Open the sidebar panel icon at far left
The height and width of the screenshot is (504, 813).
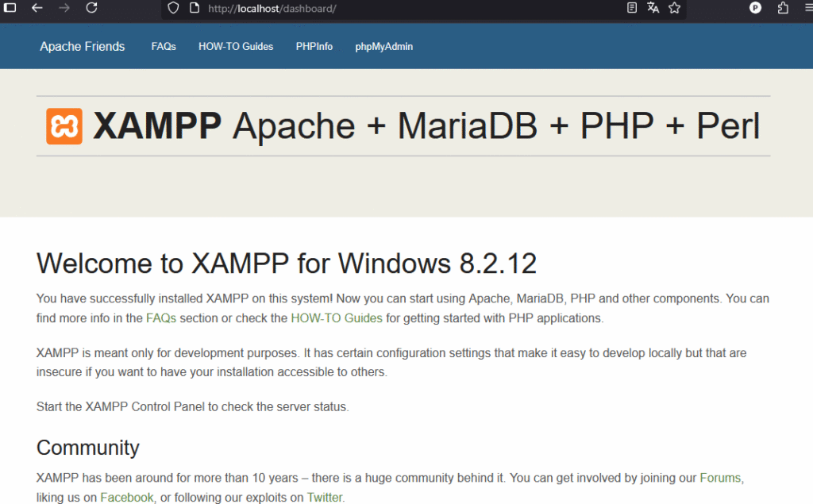pos(10,8)
